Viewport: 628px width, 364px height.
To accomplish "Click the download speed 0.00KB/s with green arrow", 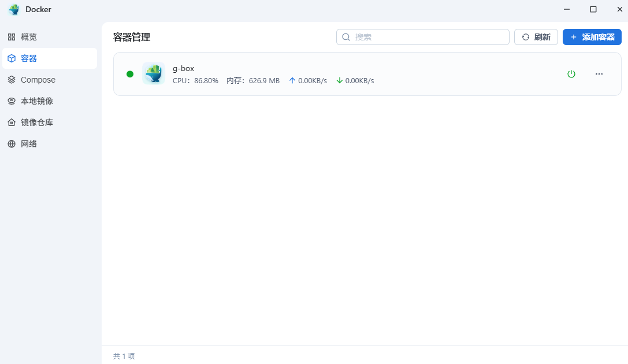I will [355, 80].
